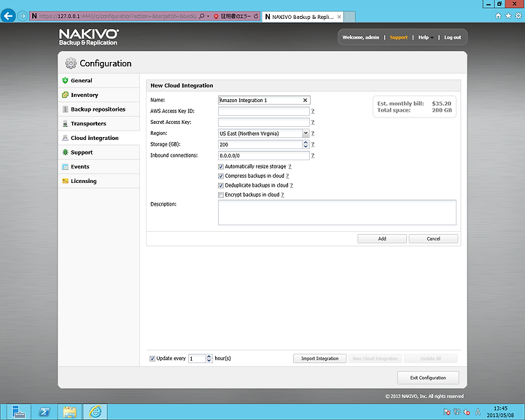Select NAKIVO Backup & Repli... browser tab
Viewport: 525px width, 420px height.
(303, 17)
